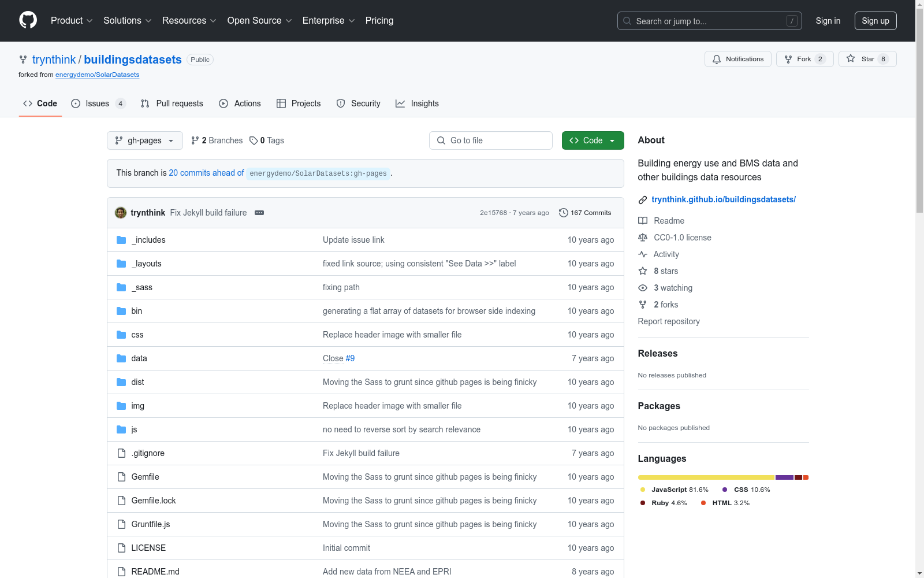This screenshot has width=924, height=578.
Task: Click the trynthink avatar image
Action: (x=121, y=213)
